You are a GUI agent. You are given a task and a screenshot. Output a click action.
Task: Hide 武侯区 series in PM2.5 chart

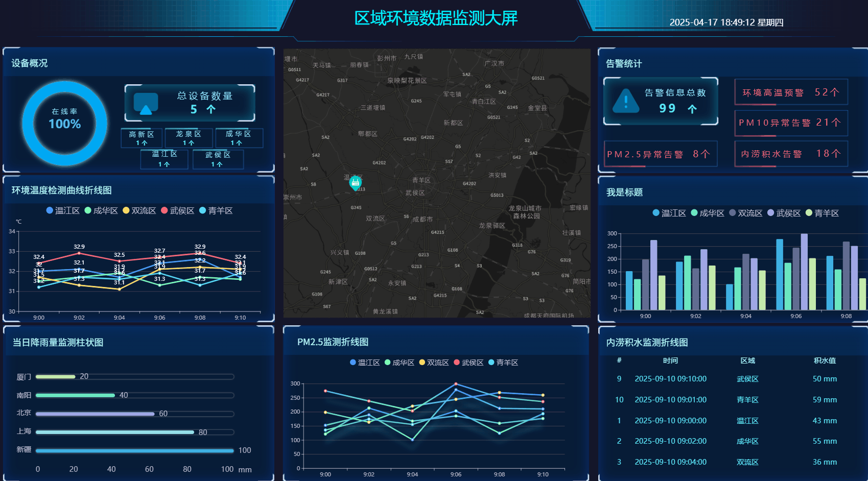tap(468, 363)
